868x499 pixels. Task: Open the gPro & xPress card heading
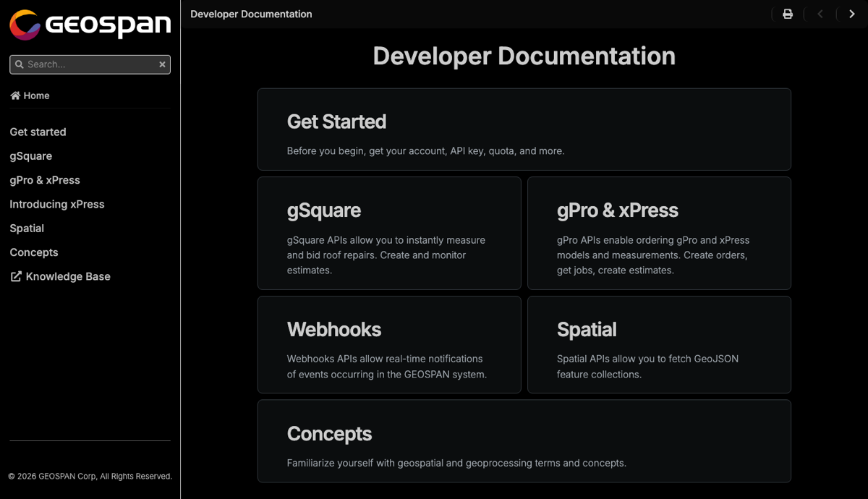(x=618, y=210)
